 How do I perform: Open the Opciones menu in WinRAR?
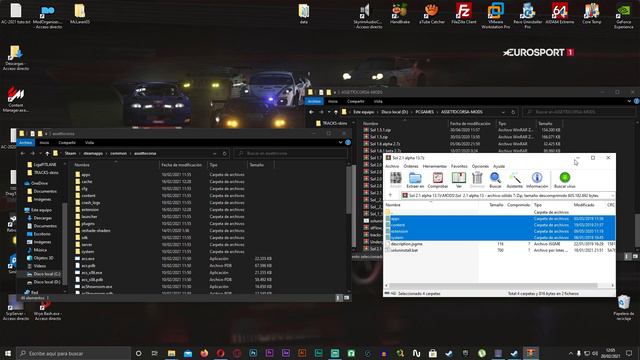(480, 166)
